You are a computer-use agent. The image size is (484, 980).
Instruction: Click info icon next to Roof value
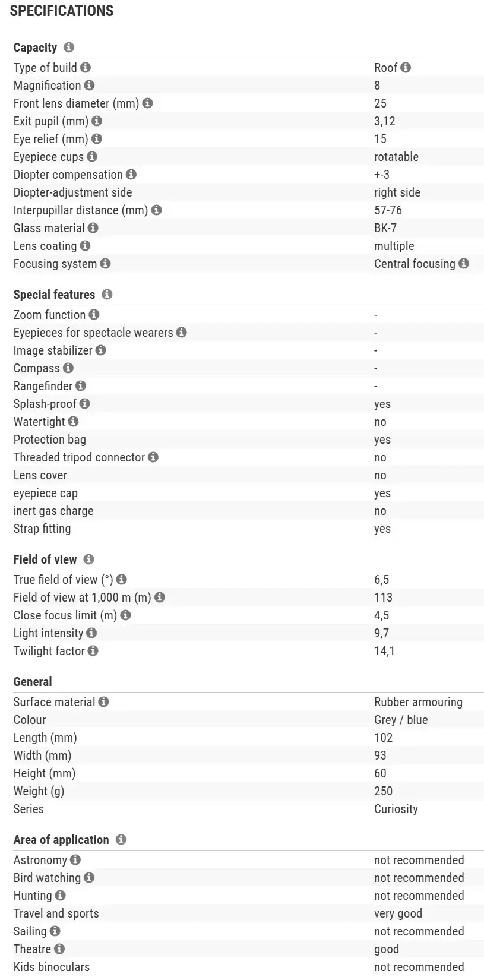pos(406,68)
